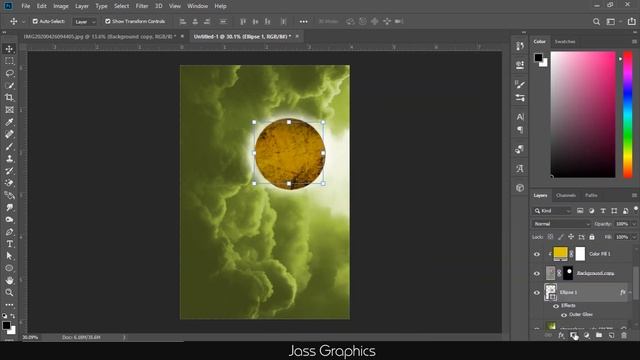The width and height of the screenshot is (640, 360).
Task: Pick a color in the color field
Action: point(583,115)
